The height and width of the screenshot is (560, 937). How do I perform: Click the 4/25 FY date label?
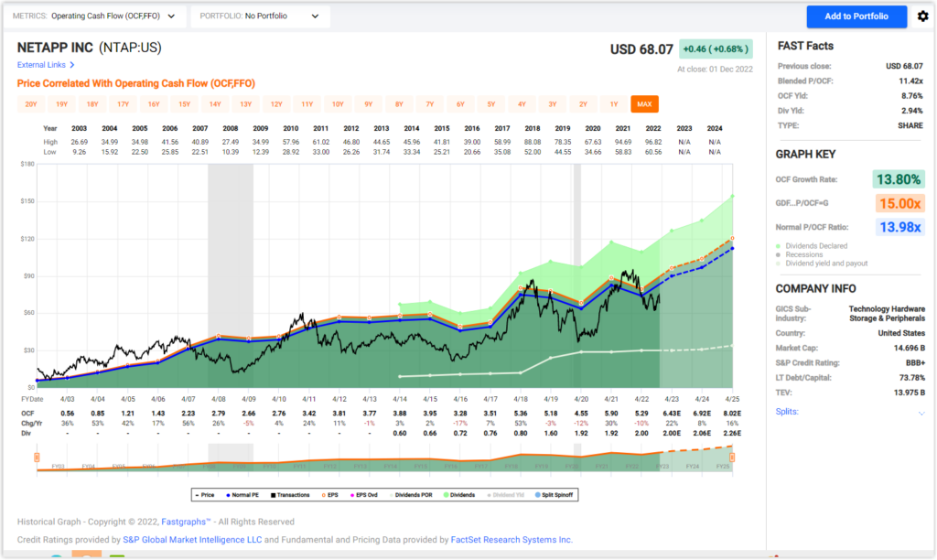point(732,399)
